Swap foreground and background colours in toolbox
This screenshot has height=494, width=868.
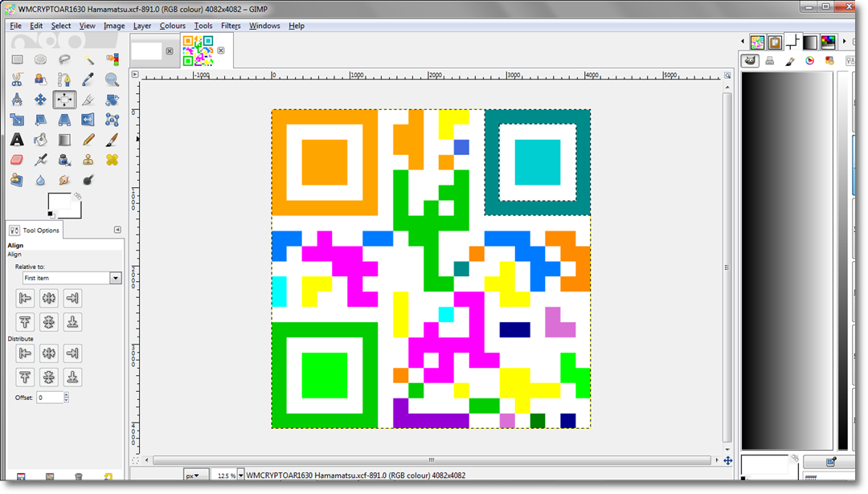click(x=78, y=196)
